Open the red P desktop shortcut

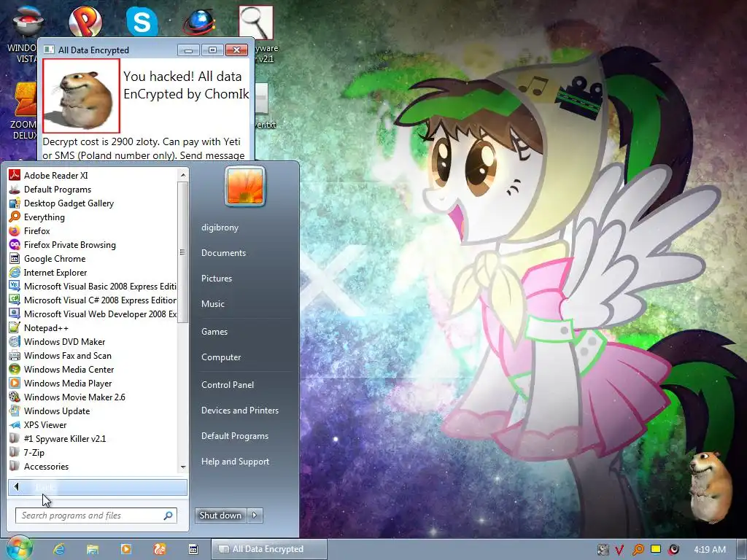[x=85, y=21]
